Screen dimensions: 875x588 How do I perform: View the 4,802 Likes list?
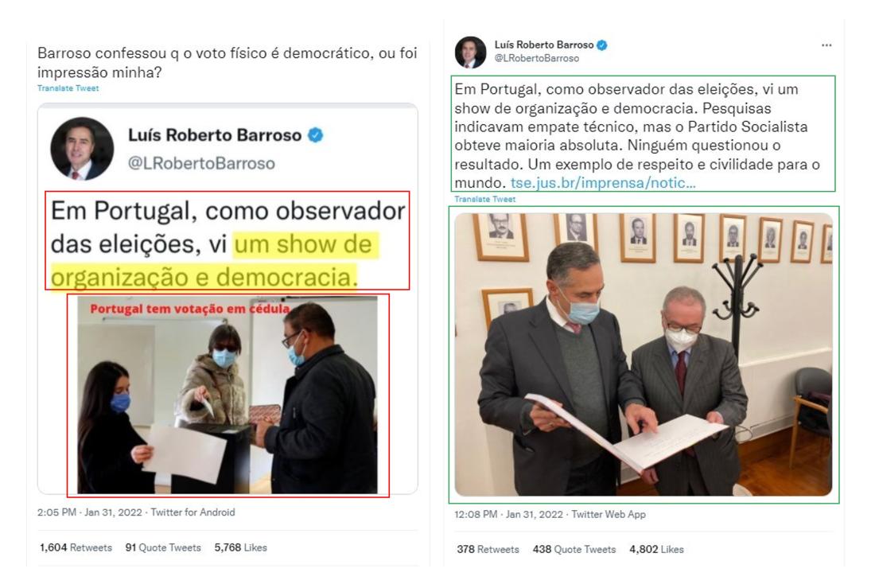coord(656,550)
